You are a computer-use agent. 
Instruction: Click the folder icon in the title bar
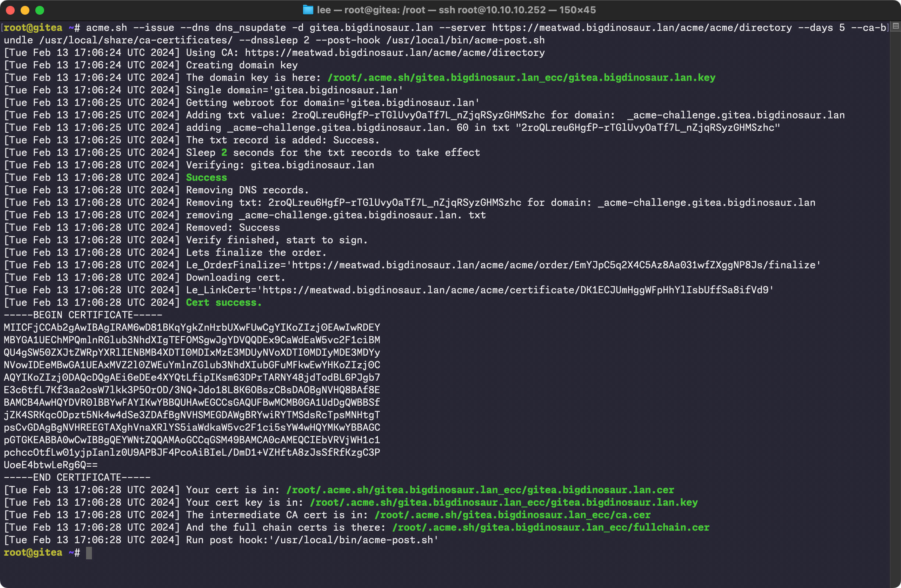coord(308,10)
